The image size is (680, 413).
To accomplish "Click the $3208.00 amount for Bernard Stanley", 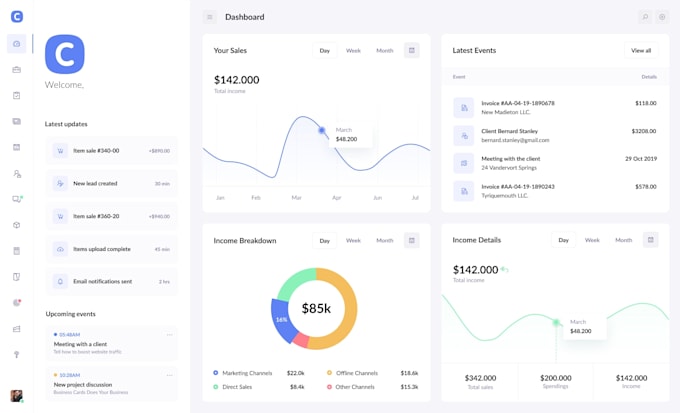I will coord(644,131).
